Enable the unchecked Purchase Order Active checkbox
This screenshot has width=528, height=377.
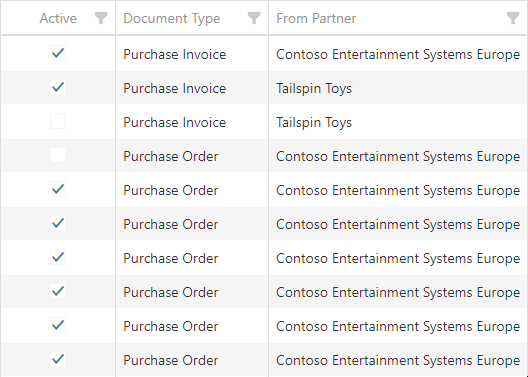[x=58, y=155]
